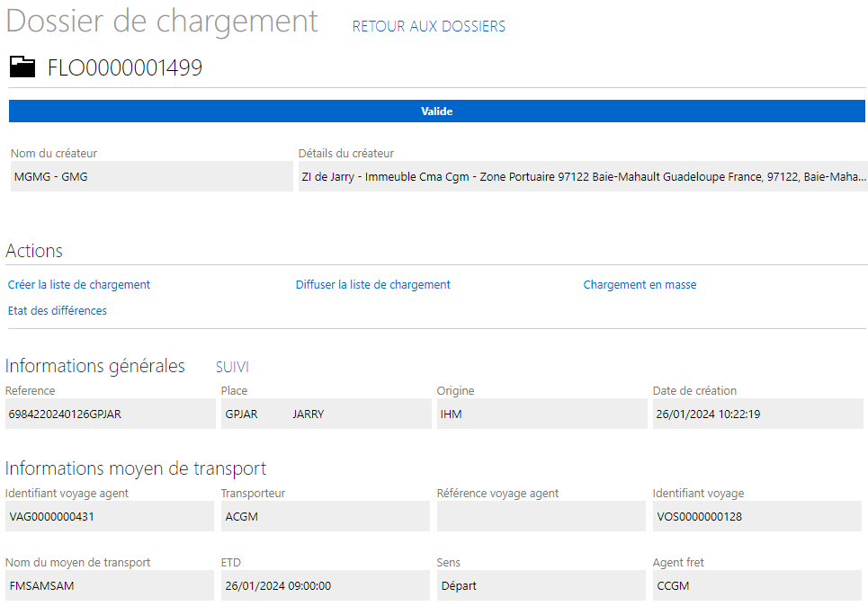
Task: Click the ETD date field
Action: [x=326, y=585]
